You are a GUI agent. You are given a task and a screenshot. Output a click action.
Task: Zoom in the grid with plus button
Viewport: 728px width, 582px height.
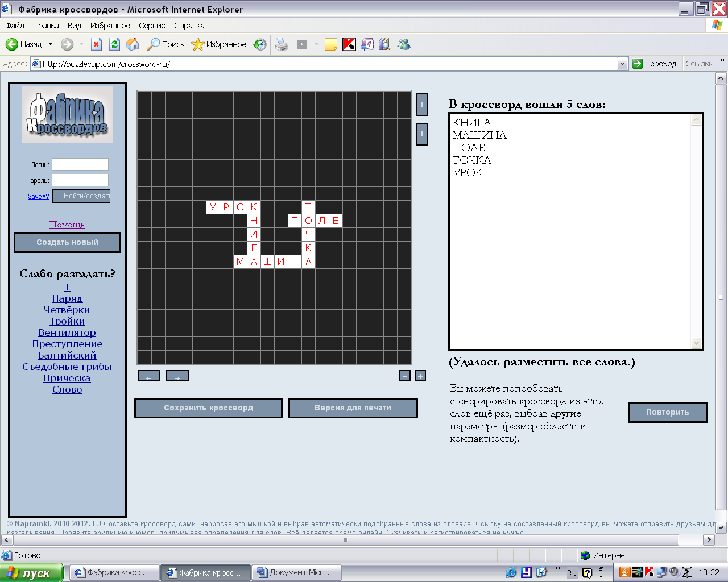click(x=420, y=376)
